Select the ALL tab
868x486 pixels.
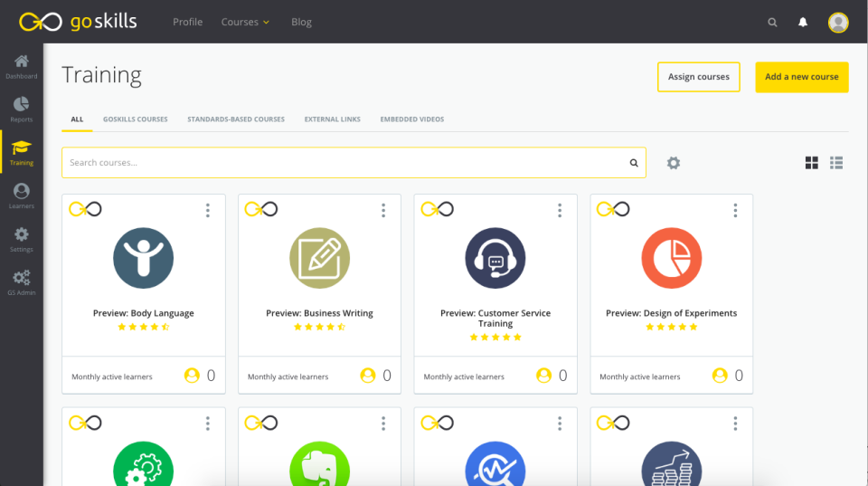(x=77, y=119)
